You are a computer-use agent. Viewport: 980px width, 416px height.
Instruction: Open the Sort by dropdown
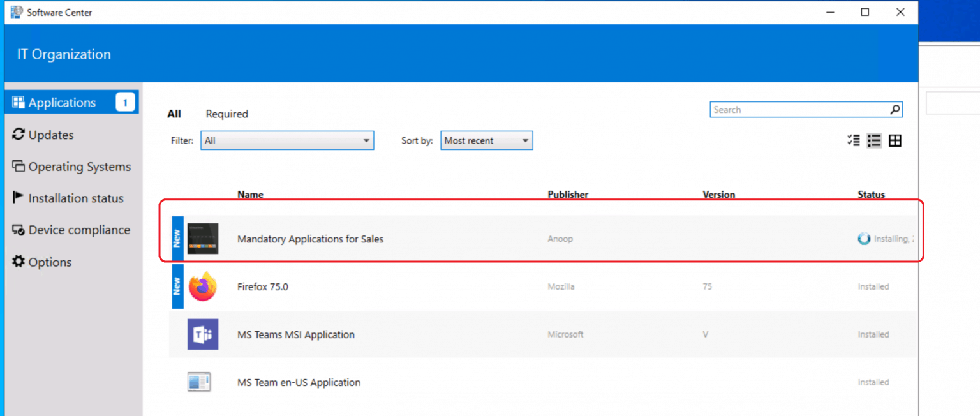[486, 141]
